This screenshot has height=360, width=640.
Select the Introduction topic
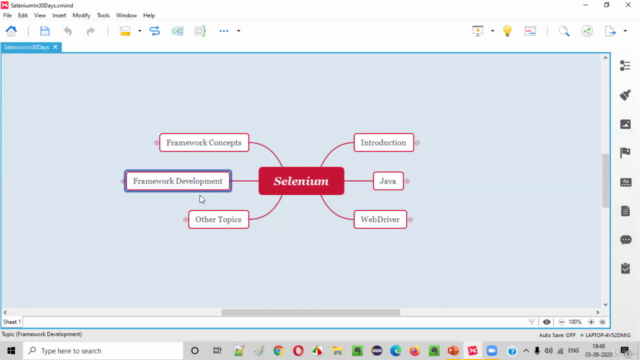pos(384,142)
